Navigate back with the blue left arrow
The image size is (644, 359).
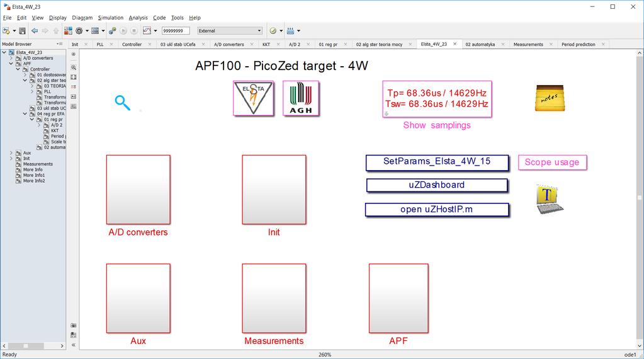pyautogui.click(x=35, y=31)
